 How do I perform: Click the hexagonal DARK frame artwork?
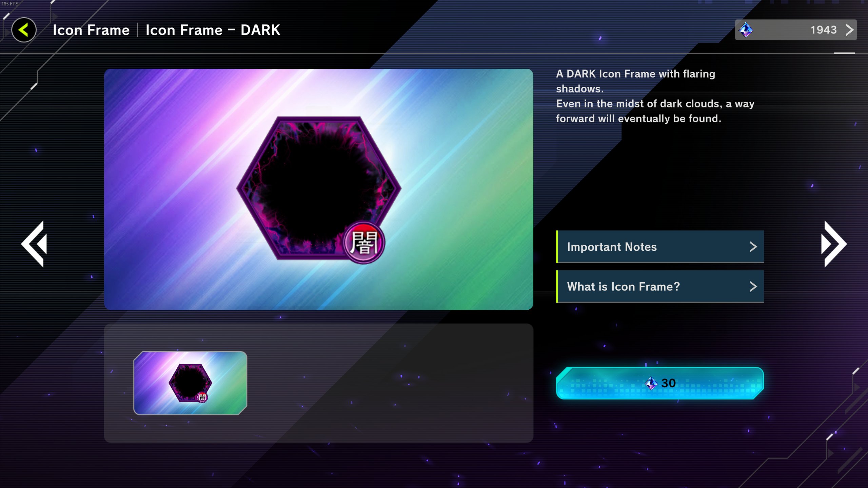(x=319, y=188)
